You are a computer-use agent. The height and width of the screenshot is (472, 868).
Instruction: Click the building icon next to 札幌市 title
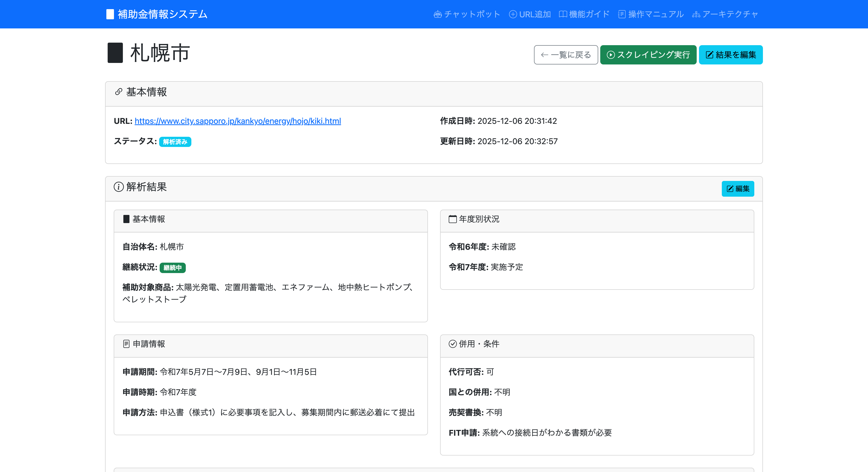tap(115, 53)
